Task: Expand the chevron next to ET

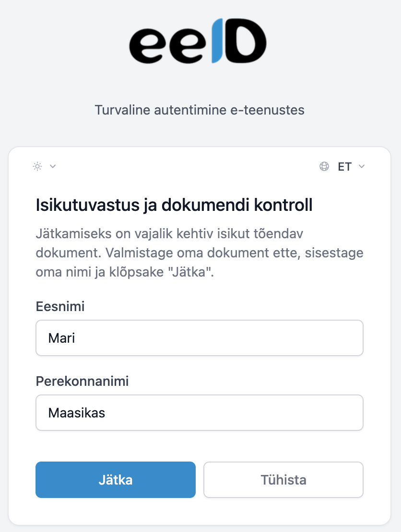Action: tap(362, 166)
